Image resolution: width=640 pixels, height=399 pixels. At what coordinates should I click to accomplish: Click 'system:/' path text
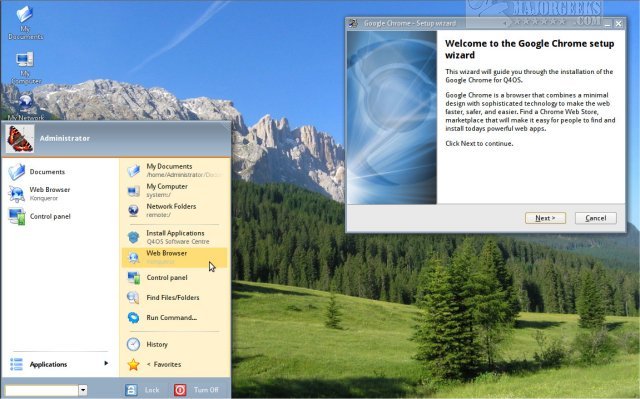[x=159, y=195]
